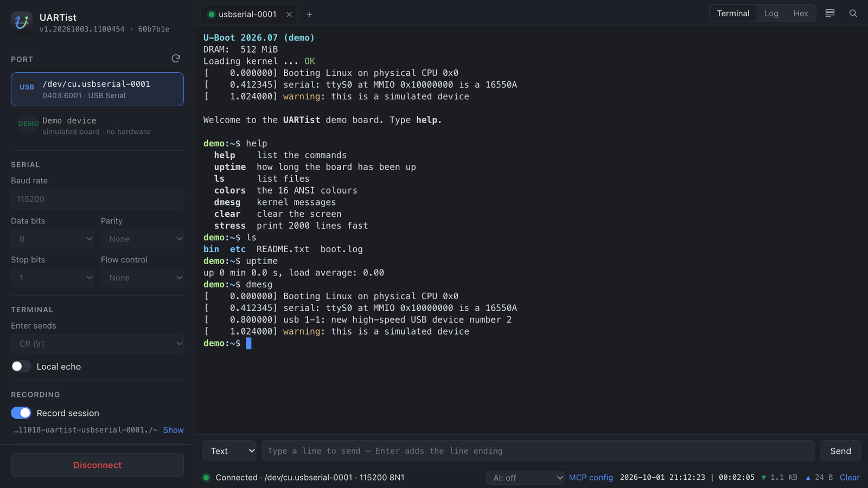Click the received 1.1 KB counter
Image resolution: width=868 pixels, height=488 pixels.
(779, 478)
